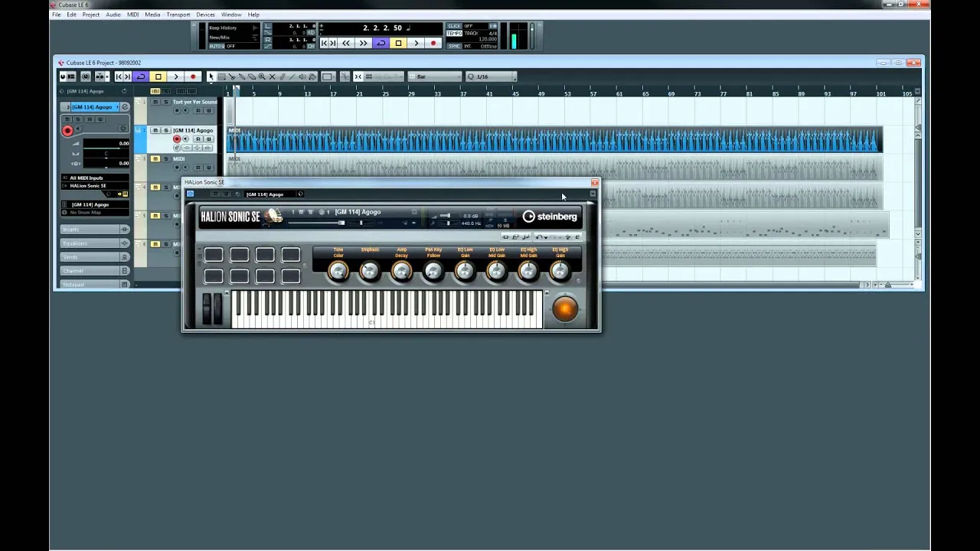The width and height of the screenshot is (980, 551).
Task: Select the Play speaker tool
Action: coord(302,77)
